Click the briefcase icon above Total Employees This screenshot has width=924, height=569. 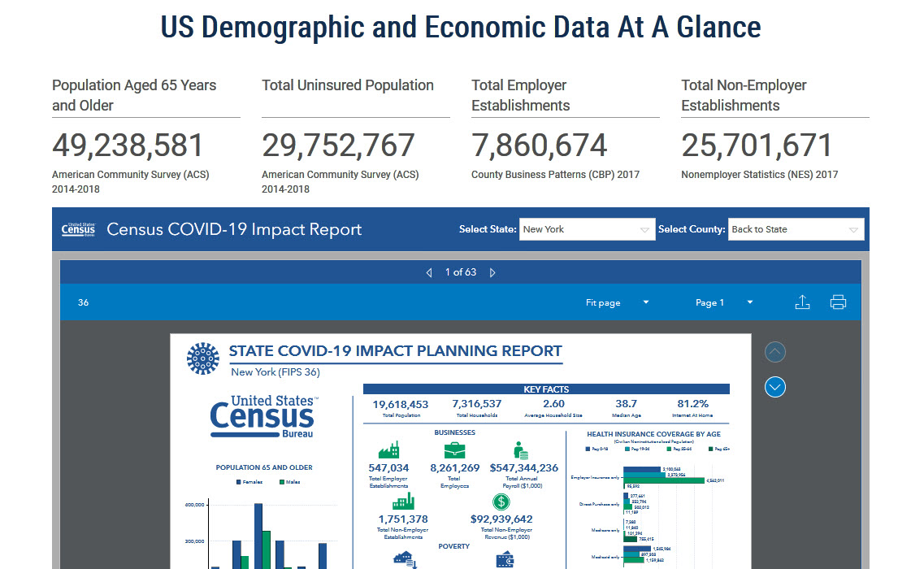click(456, 449)
